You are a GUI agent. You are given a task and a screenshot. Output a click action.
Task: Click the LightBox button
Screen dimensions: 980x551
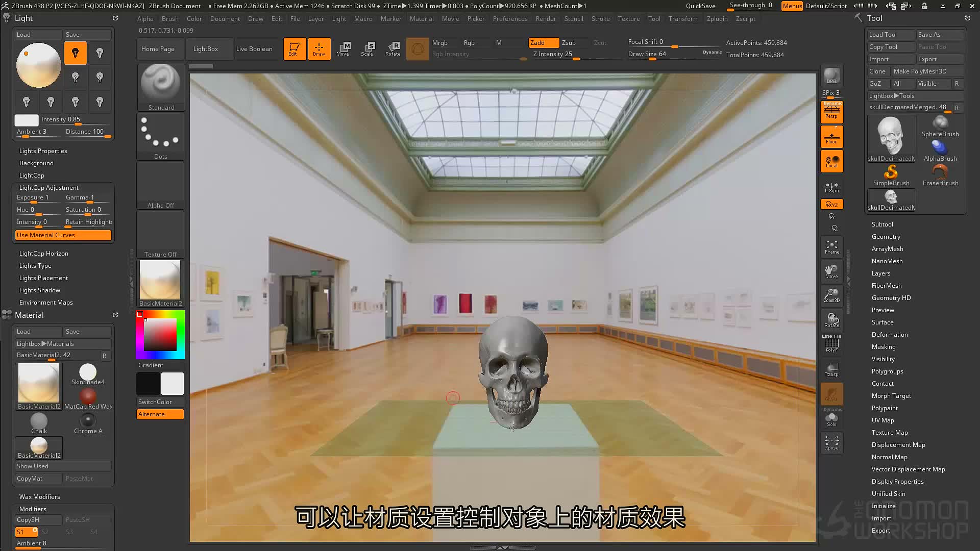206,49
